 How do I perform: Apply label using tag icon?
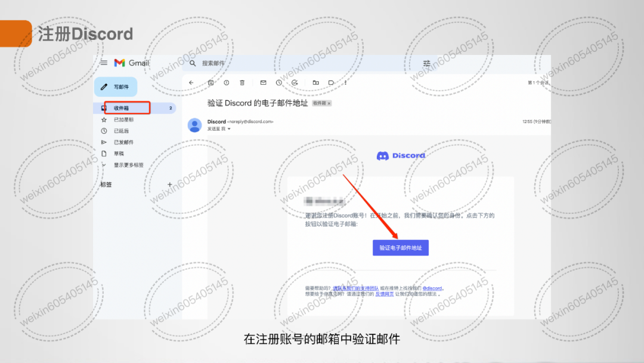(x=331, y=82)
